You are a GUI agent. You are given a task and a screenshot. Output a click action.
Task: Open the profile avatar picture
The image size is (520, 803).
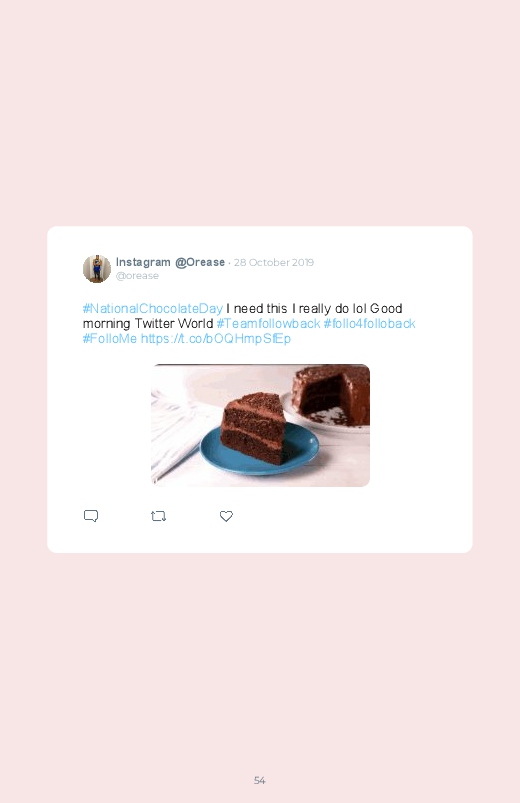pos(97,269)
